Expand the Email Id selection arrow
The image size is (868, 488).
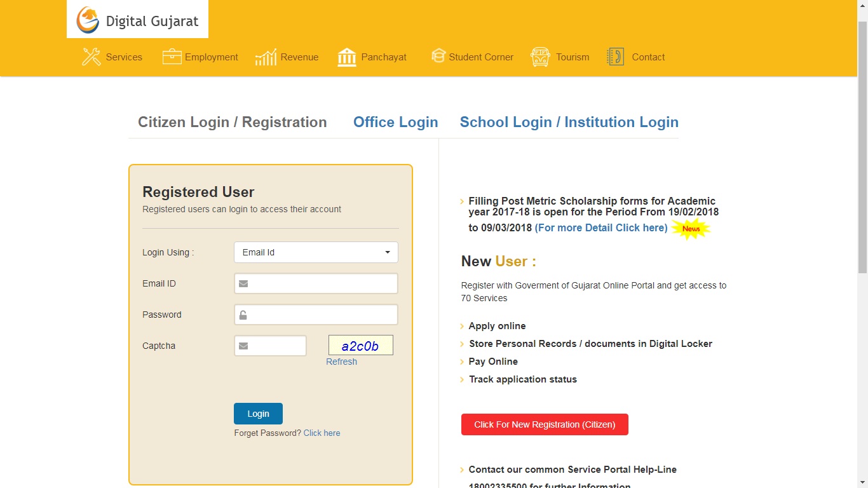tap(388, 252)
